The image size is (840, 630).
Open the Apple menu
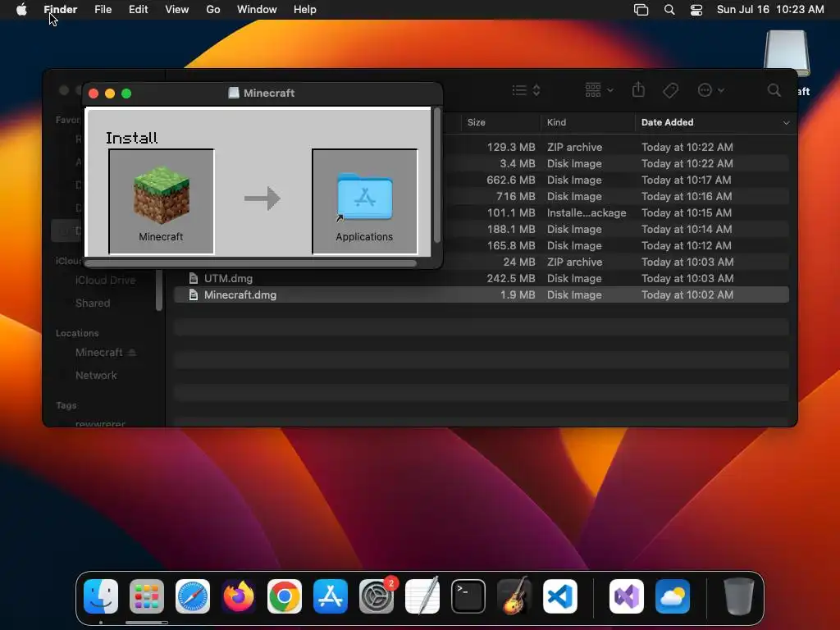coord(21,10)
